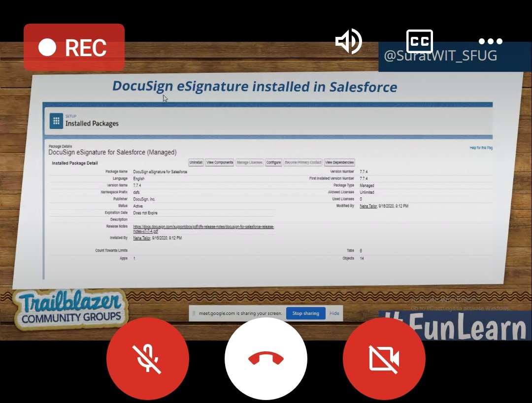Screen dimensions: 532x403
Task: Open Neha Tailor link in Modified By
Action: point(368,206)
